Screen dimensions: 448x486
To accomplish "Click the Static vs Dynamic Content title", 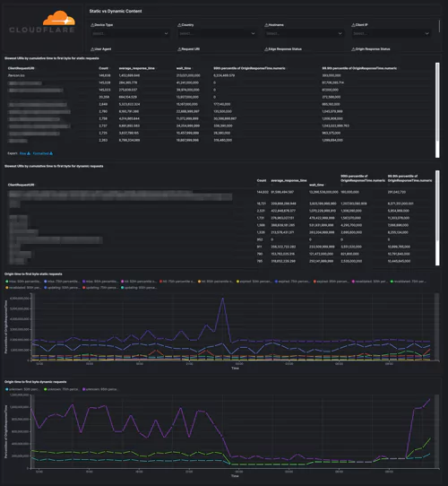I will (x=116, y=11).
